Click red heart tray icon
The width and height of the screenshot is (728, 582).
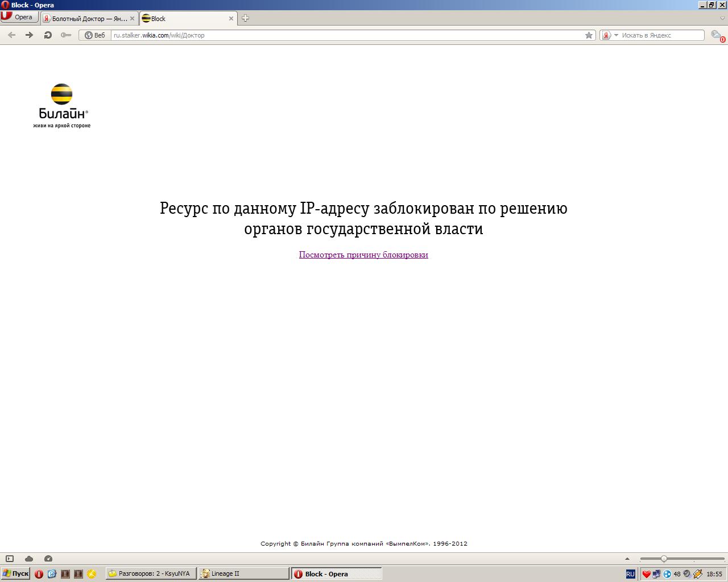pyautogui.click(x=646, y=574)
